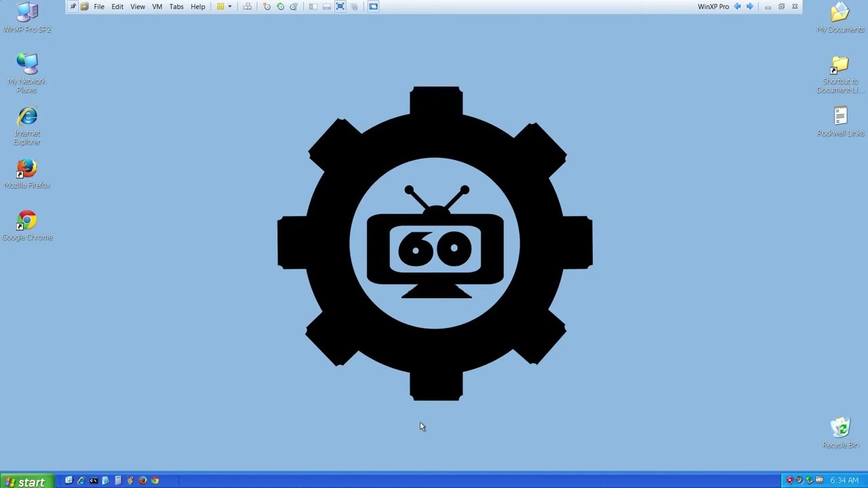
Task: Open the VM menu
Action: pyautogui.click(x=157, y=7)
